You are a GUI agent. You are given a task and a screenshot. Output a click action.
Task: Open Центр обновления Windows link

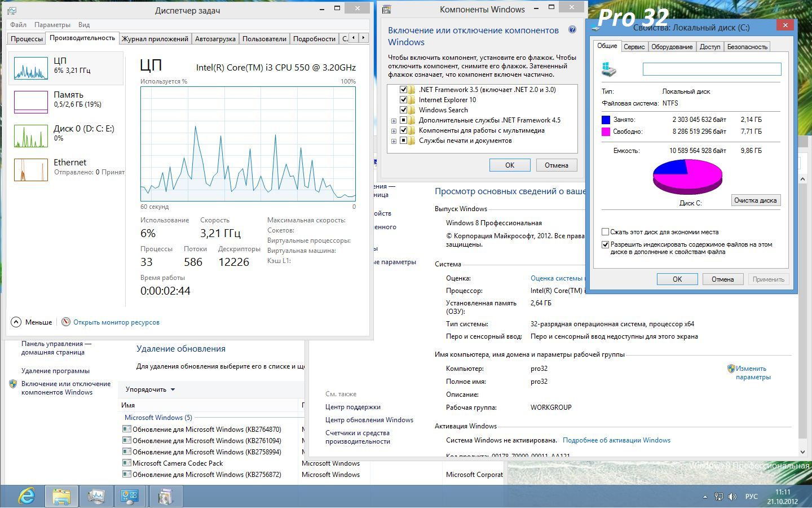[x=369, y=420]
